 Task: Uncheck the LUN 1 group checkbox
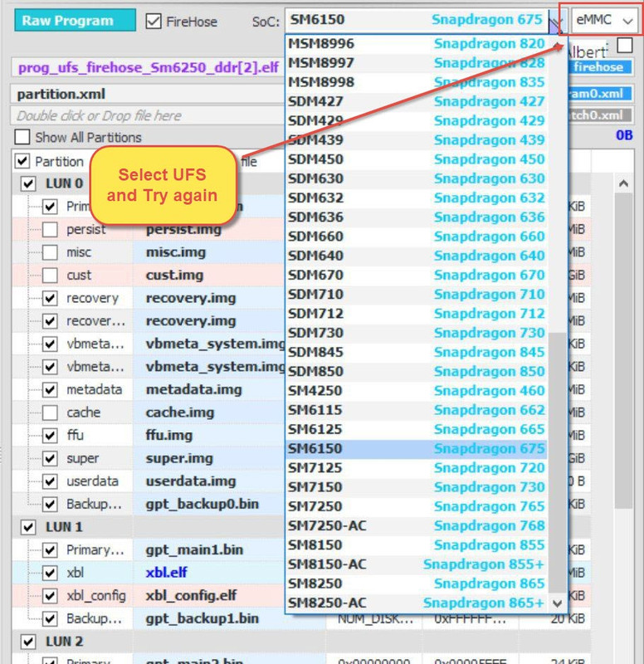point(28,527)
